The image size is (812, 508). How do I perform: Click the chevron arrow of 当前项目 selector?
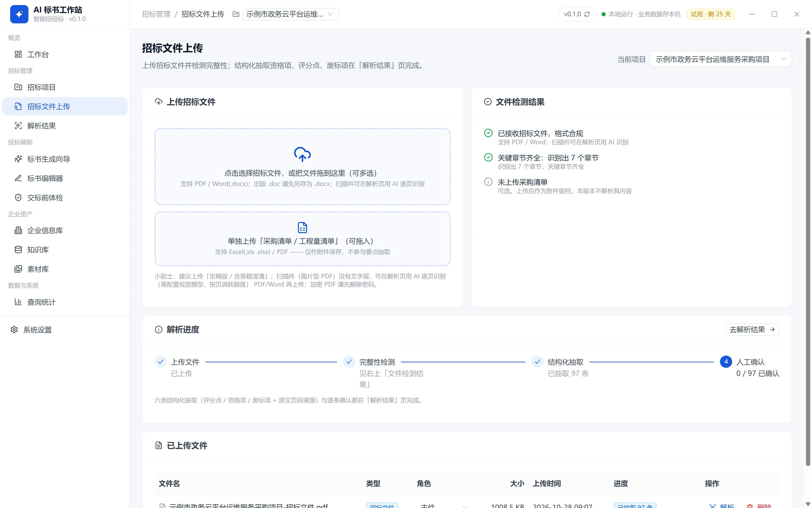coord(784,59)
